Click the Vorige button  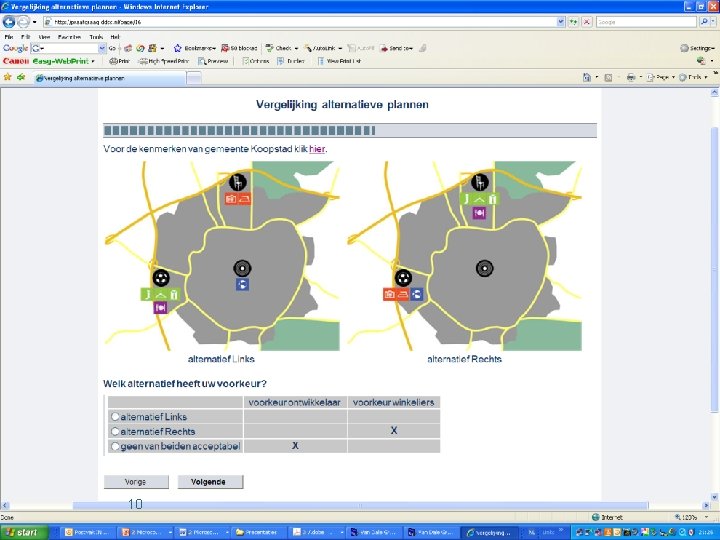pyautogui.click(x=136, y=482)
